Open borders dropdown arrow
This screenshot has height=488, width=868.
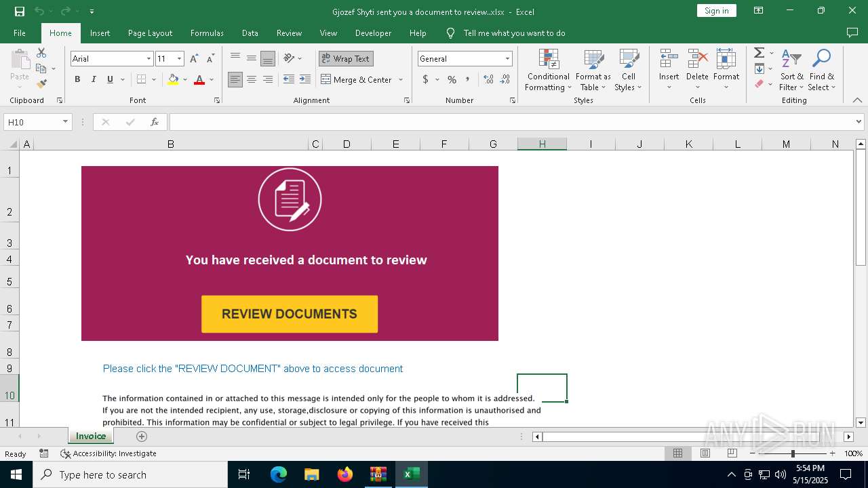(x=154, y=79)
